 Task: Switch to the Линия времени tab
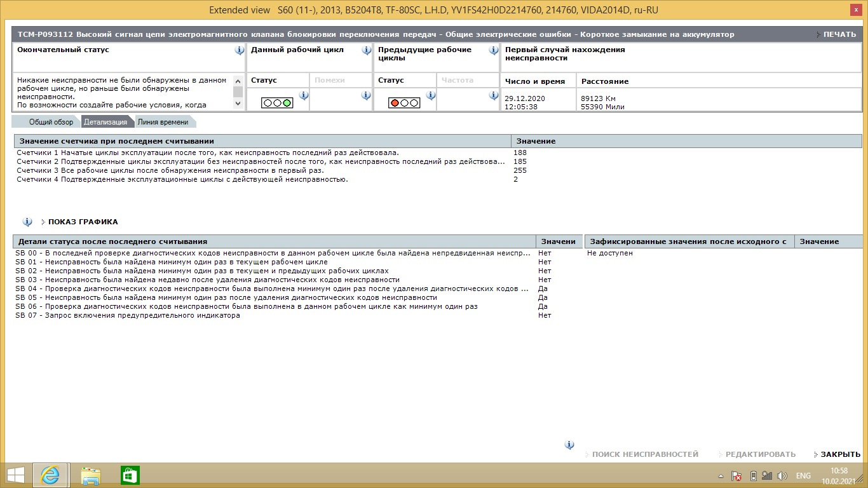pos(163,122)
